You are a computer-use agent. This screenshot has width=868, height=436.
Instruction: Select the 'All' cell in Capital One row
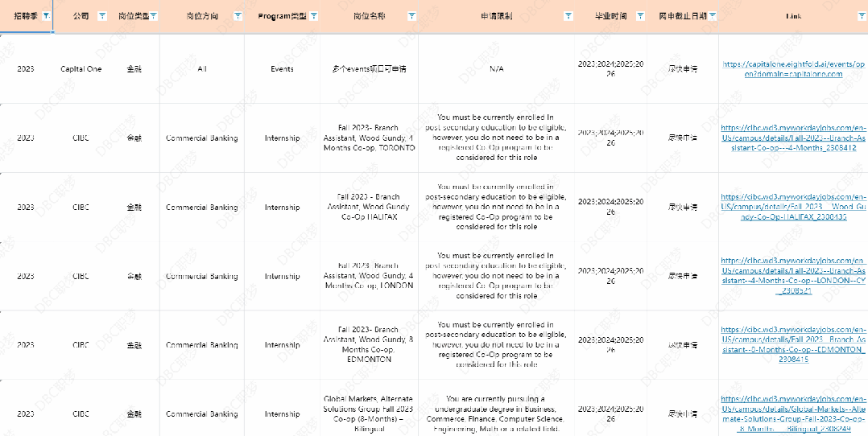coord(202,69)
